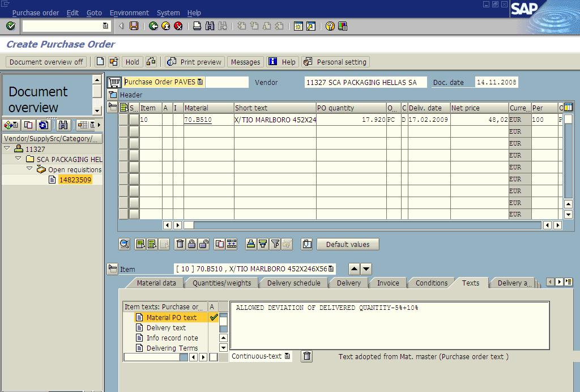Image resolution: width=580 pixels, height=392 pixels.
Task: Open the Edit menu
Action: (x=72, y=13)
